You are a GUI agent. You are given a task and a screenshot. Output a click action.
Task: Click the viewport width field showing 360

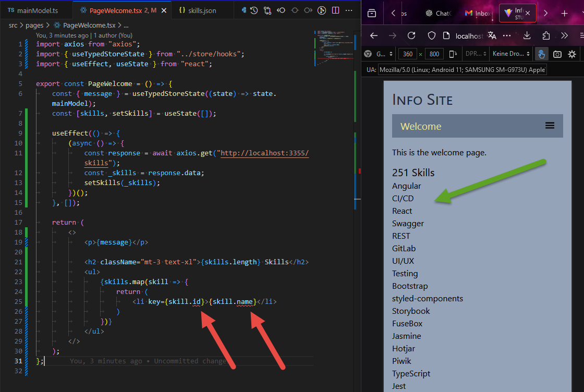407,54
